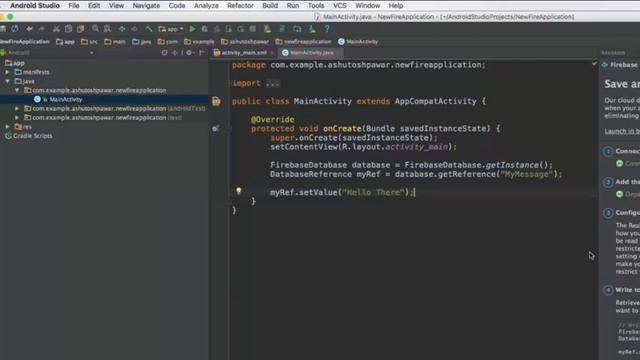Expand the res folder arrow
Viewport: 640px width, 360px height.
pos(7,127)
